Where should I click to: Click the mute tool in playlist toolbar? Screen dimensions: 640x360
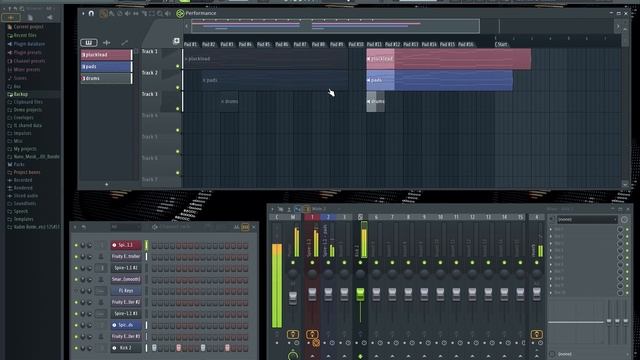[x=127, y=13]
